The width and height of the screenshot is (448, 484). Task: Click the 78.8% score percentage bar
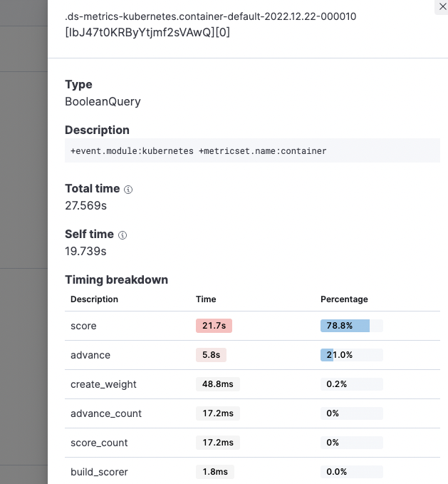click(351, 326)
